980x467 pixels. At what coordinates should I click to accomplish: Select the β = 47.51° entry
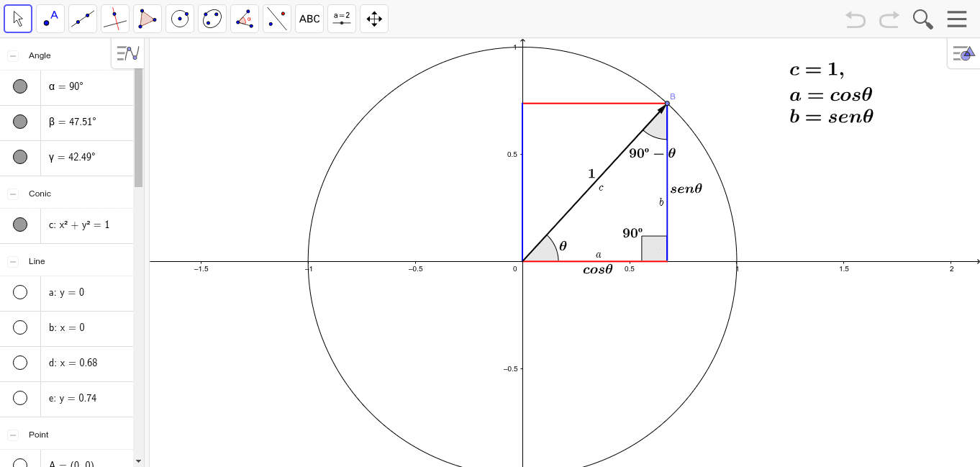87,122
